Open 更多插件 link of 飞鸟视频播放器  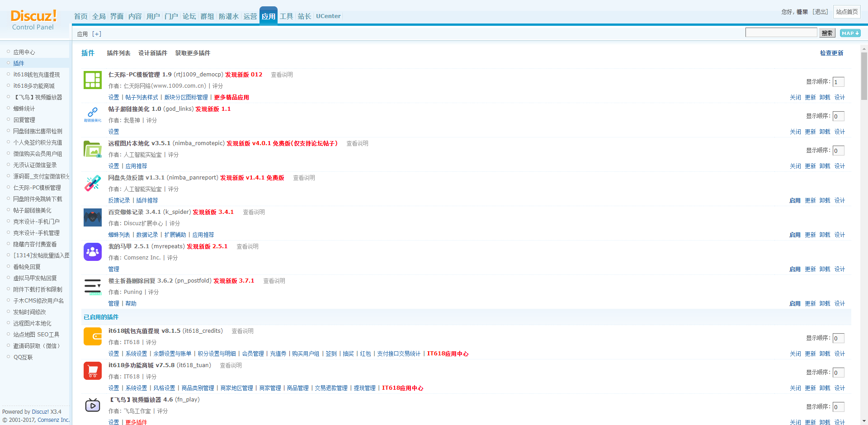136,422
